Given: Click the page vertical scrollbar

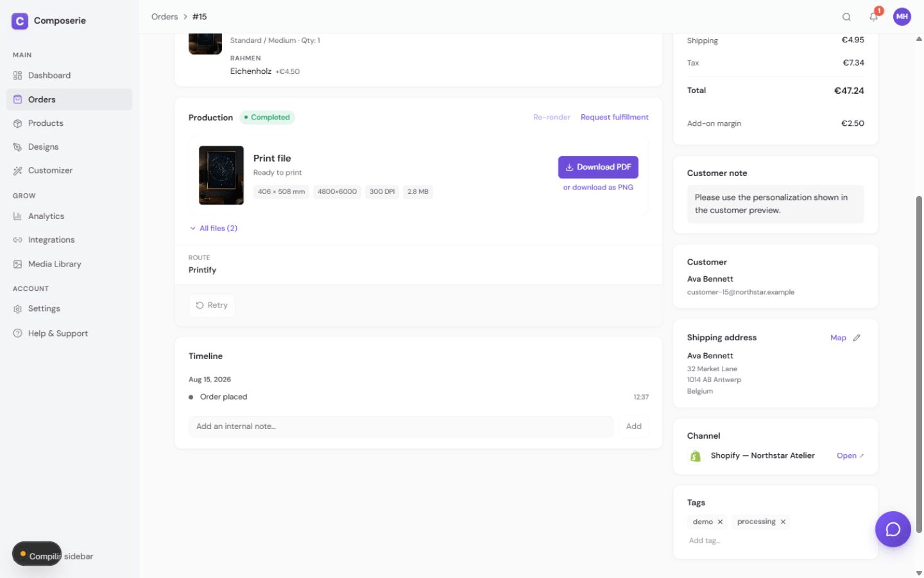Looking at the screenshot, I should [919, 365].
